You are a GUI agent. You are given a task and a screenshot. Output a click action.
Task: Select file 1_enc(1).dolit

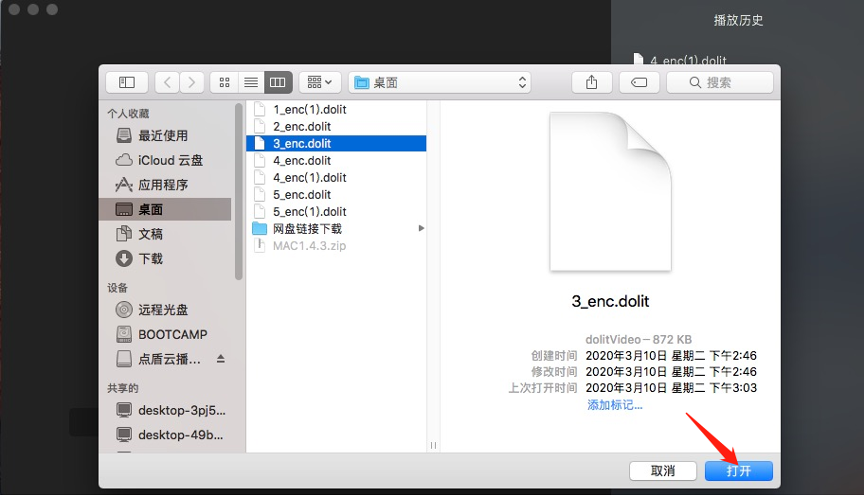pyautogui.click(x=336, y=109)
